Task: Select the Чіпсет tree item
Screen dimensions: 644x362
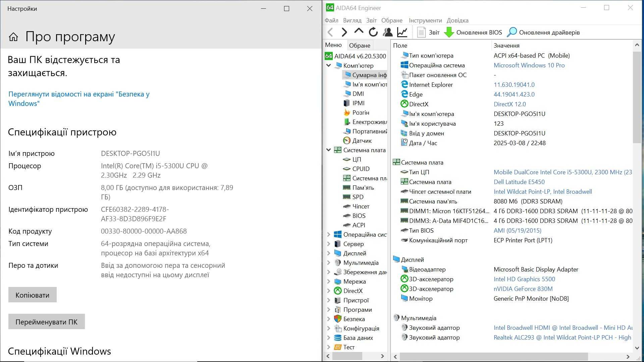Action: tap(356, 206)
